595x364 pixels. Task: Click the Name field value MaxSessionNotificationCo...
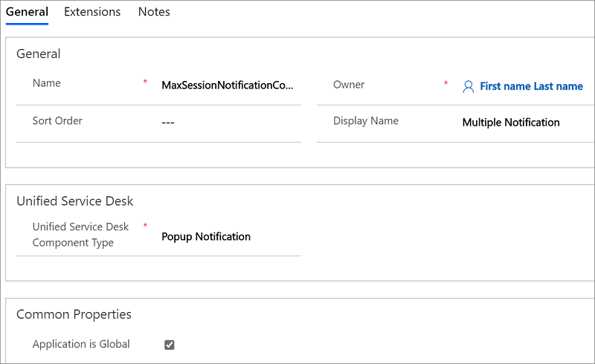tap(228, 85)
